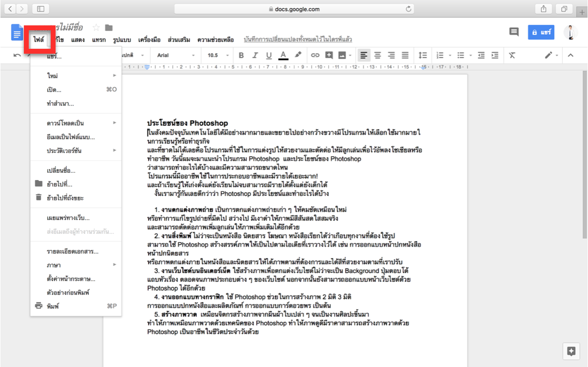
Task: Choose ย้ายไปที่ถังขยะ in the file menu
Action: coord(76,198)
